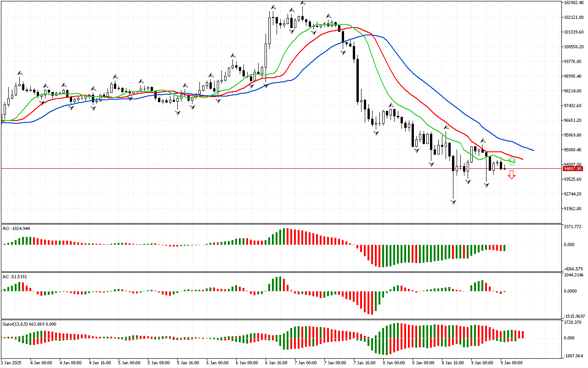
Task: Click the 92744.20 price level
Action: point(574,194)
